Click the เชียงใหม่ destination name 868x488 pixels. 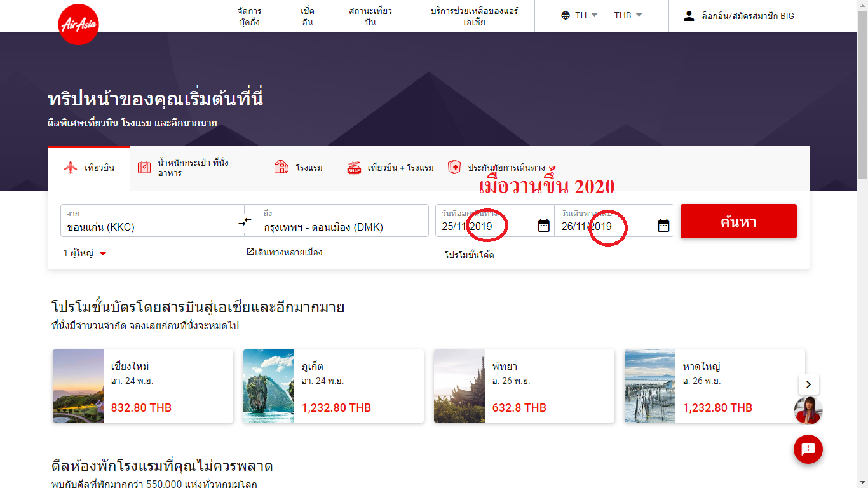point(130,367)
